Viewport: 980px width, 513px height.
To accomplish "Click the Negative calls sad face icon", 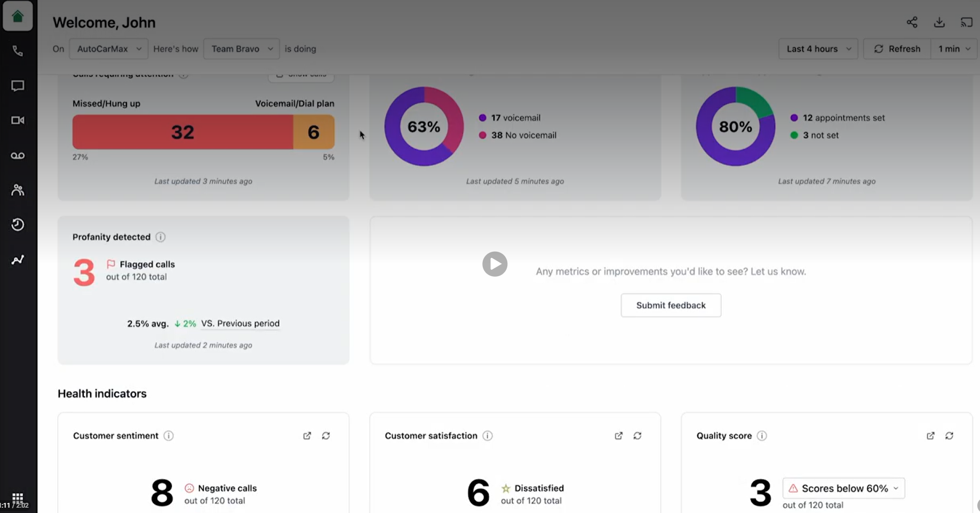I will [189, 488].
